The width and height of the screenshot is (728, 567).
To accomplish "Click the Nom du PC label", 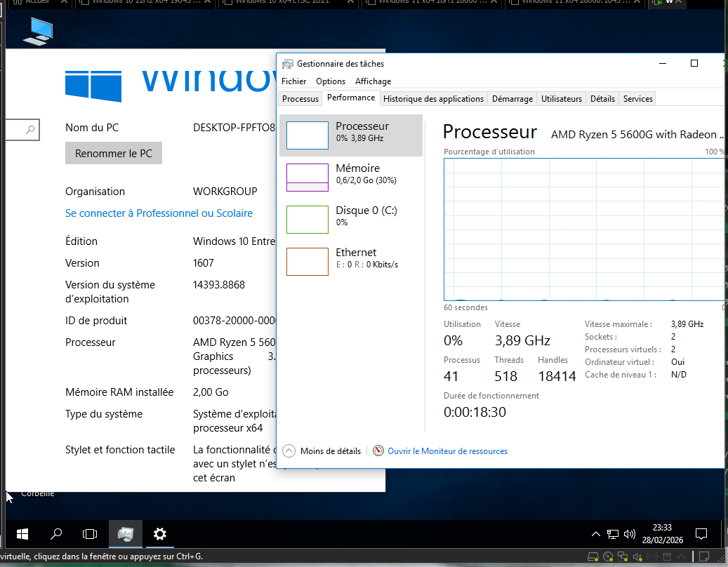I will point(92,128).
